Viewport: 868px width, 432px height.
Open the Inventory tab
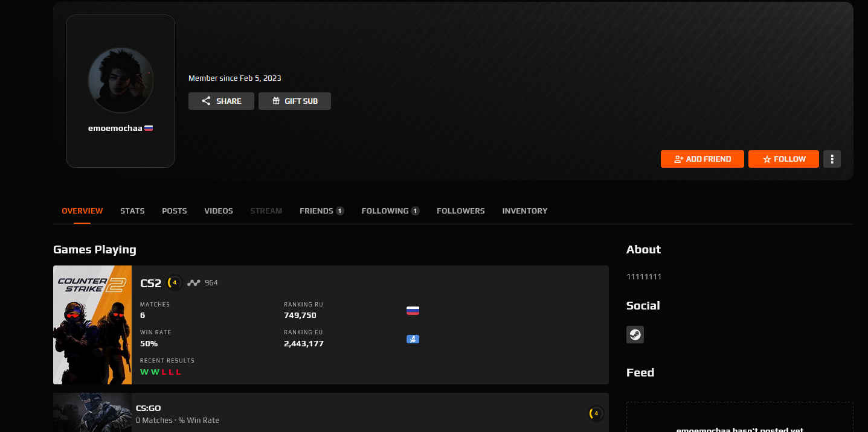[525, 211]
